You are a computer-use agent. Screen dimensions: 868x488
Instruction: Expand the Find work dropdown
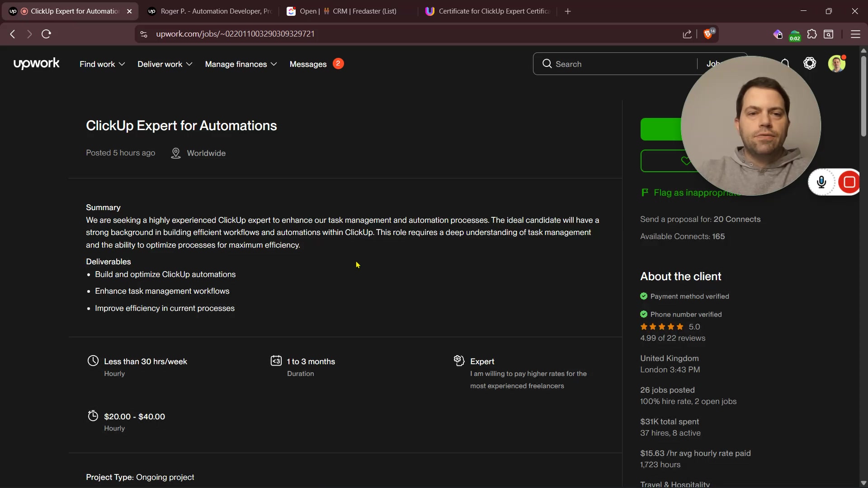click(x=102, y=64)
